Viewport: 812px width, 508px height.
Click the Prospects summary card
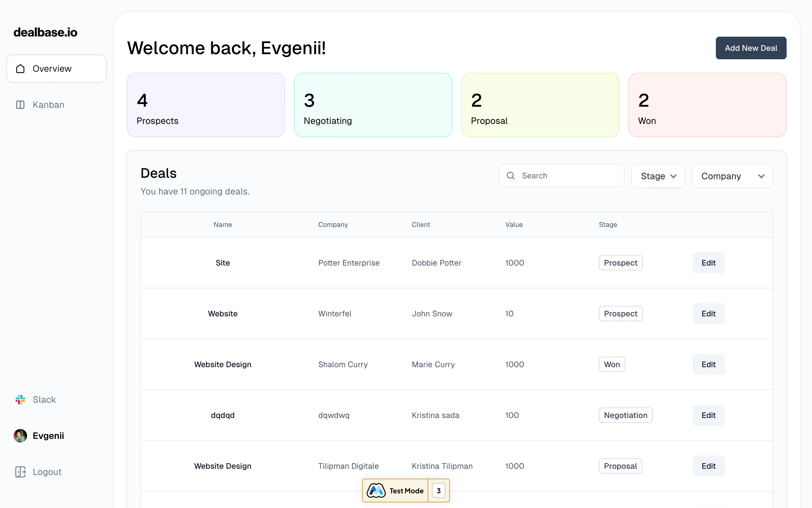tap(206, 105)
